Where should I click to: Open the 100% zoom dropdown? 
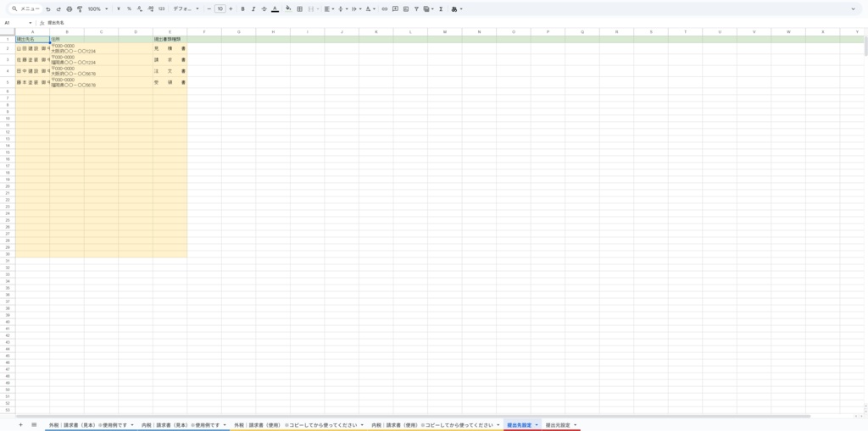pyautogui.click(x=97, y=8)
